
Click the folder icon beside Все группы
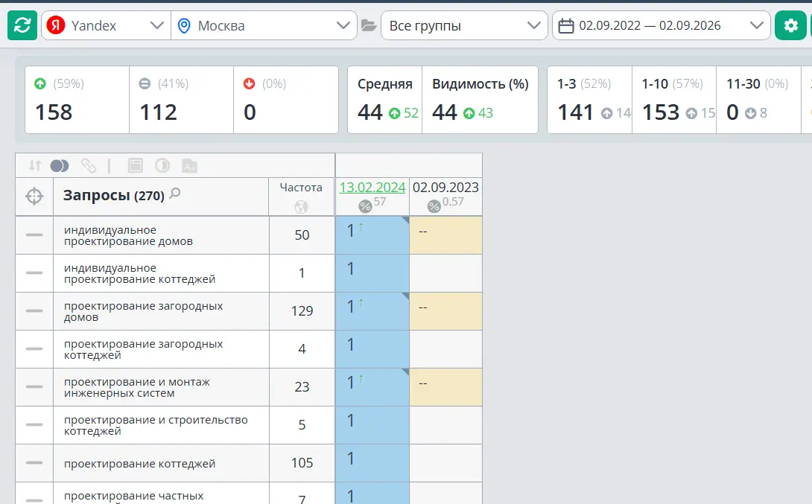tap(369, 25)
